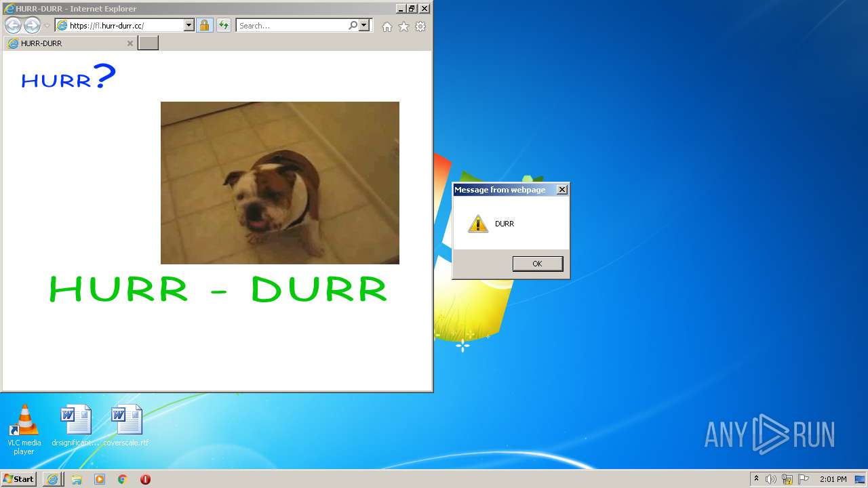Image resolution: width=868 pixels, height=488 pixels.
Task: Launch Windows Media Player from taskbar
Action: [x=100, y=479]
